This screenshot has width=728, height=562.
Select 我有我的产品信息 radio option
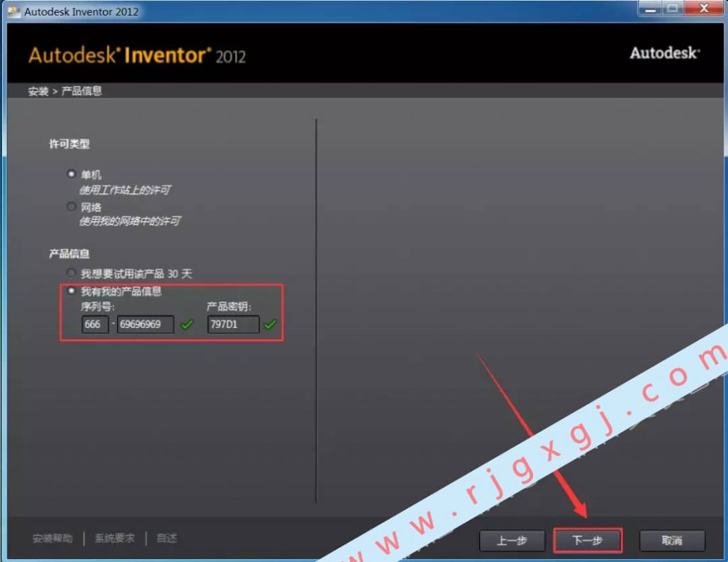[71, 291]
